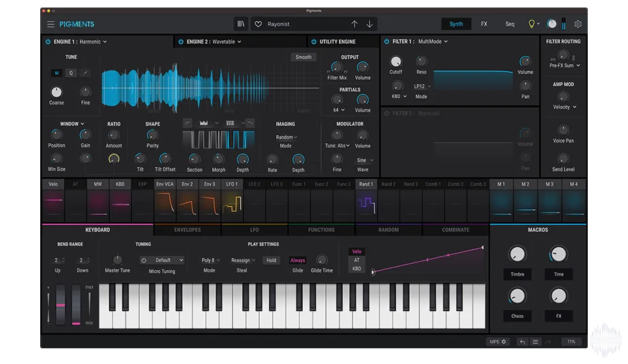Click the Filter 1 Cutoff knob
This screenshot has height=364, width=628.
(395, 61)
